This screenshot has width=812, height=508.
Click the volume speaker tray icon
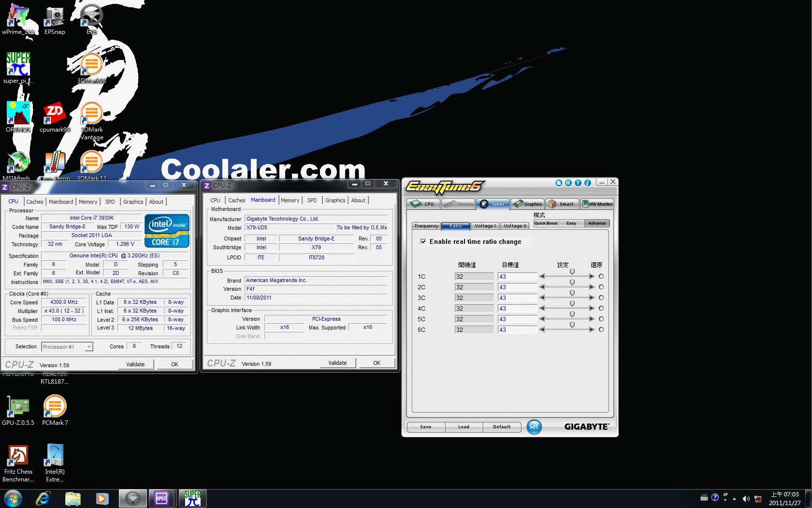(746, 498)
